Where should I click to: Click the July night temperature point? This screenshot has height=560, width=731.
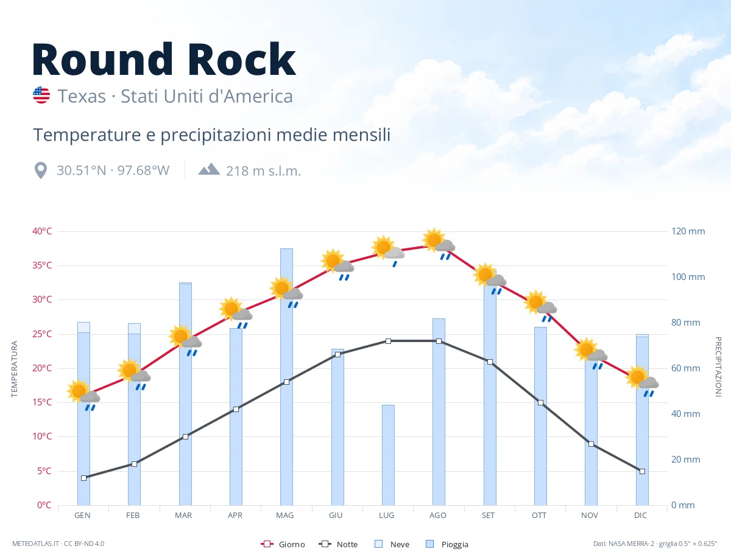pos(388,341)
